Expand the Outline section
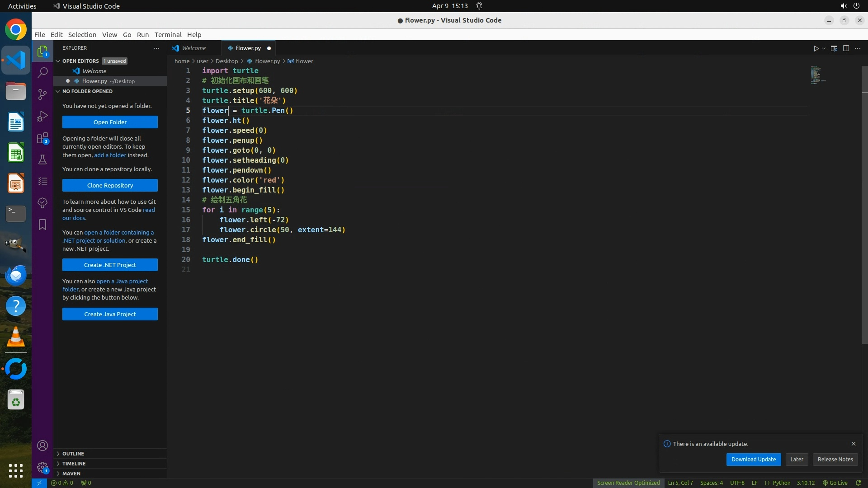The width and height of the screenshot is (868, 488). coord(73,453)
